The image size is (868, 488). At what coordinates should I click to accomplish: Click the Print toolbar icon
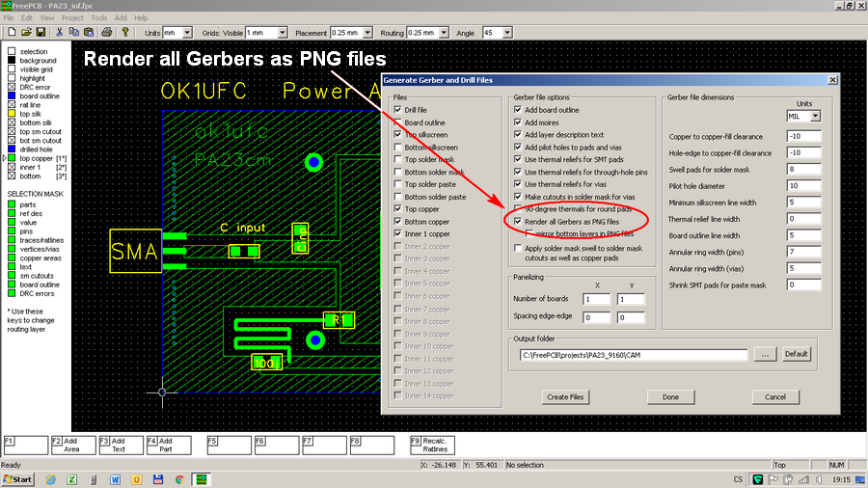[107, 32]
